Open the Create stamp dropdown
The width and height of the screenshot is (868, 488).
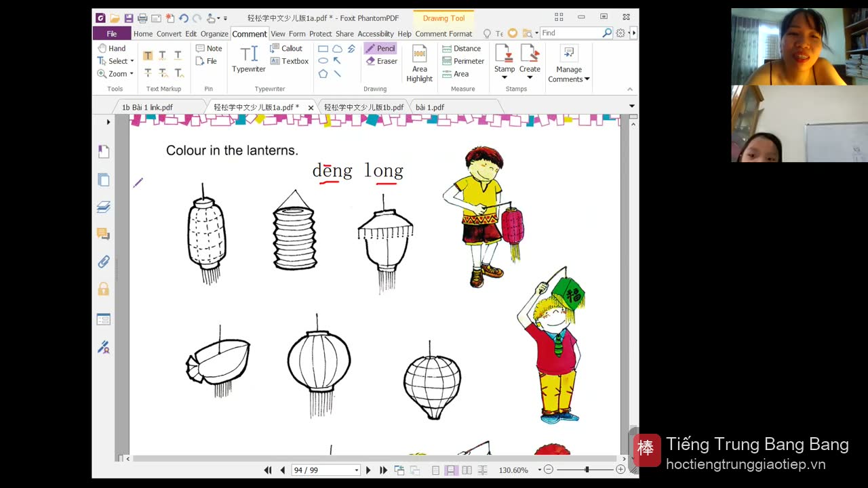530,77
